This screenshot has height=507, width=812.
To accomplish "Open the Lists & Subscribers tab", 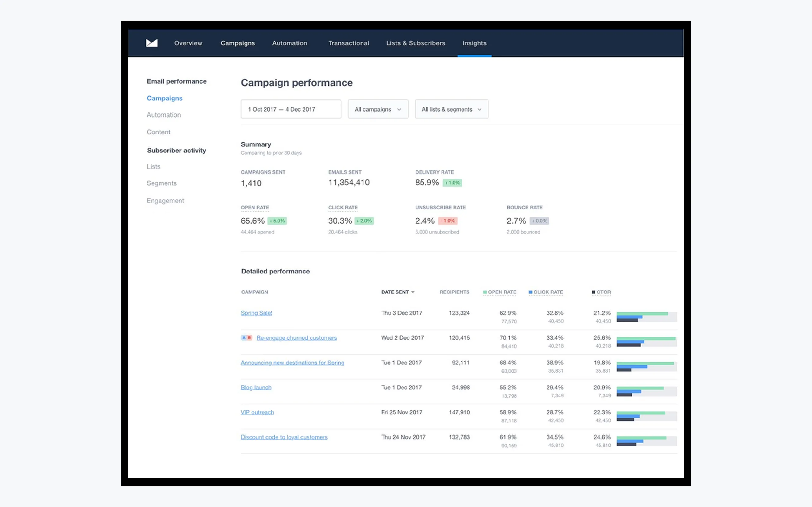I will pos(416,43).
